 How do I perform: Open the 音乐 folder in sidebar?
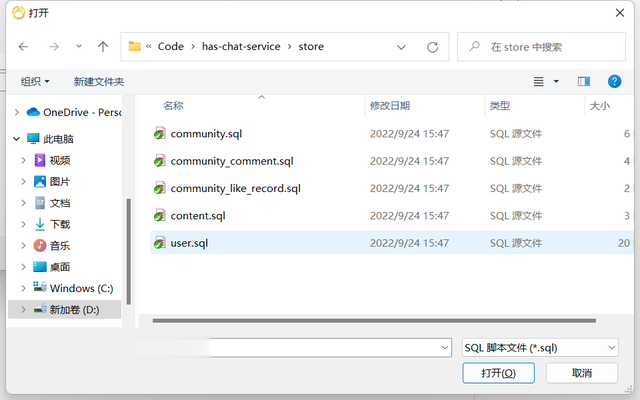[x=52, y=246]
